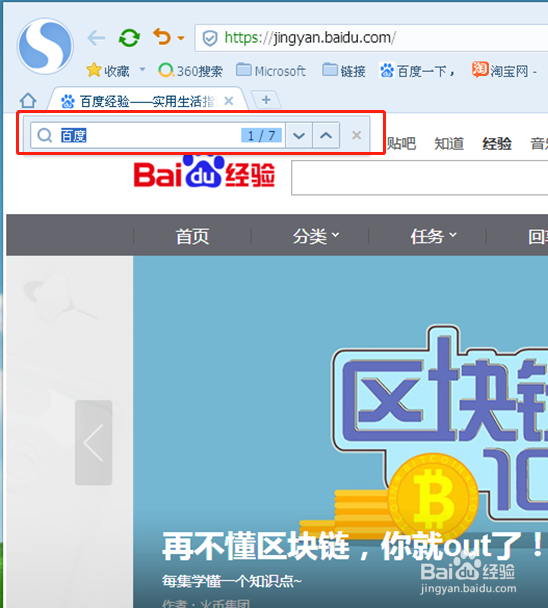Expand the 收藏 dropdown arrow
Screen dimensions: 548x608
click(x=142, y=69)
